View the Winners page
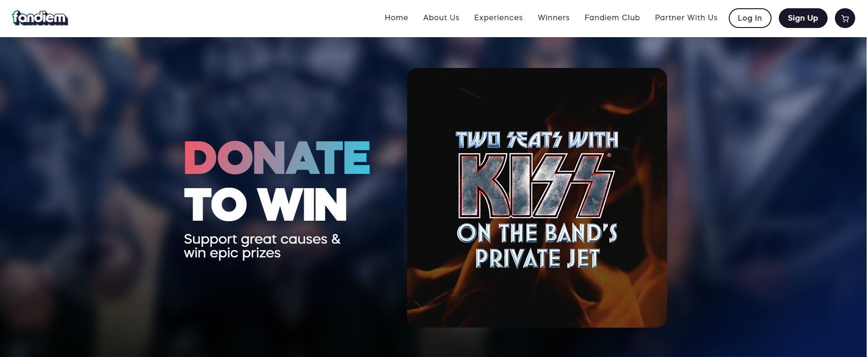Screen dimensions: 868x357 point(553,18)
